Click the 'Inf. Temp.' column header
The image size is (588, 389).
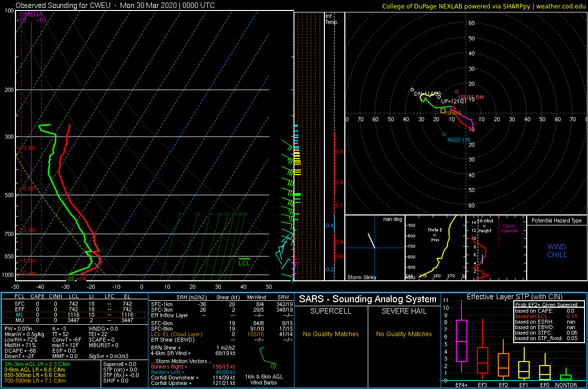click(x=332, y=19)
